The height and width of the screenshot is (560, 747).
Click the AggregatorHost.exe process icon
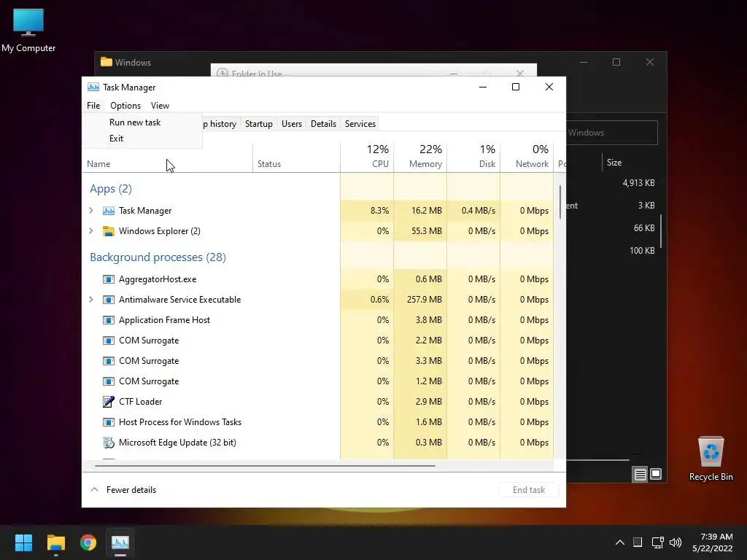(x=109, y=279)
